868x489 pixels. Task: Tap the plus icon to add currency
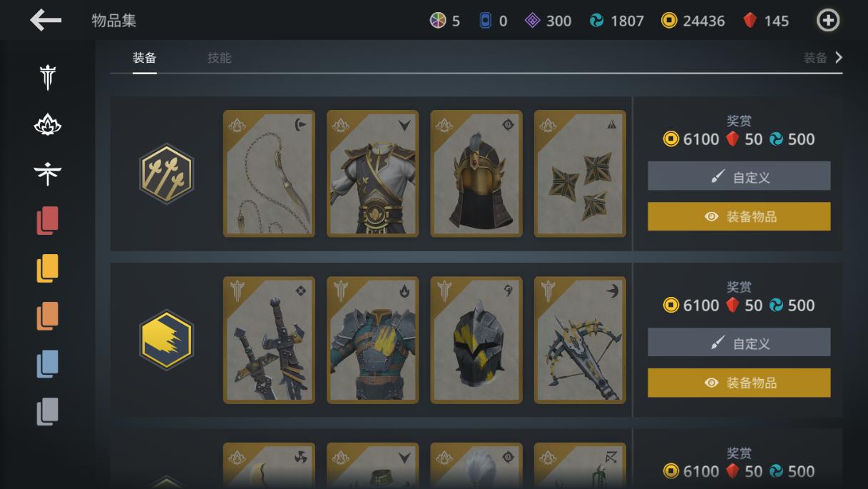pyautogui.click(x=827, y=21)
